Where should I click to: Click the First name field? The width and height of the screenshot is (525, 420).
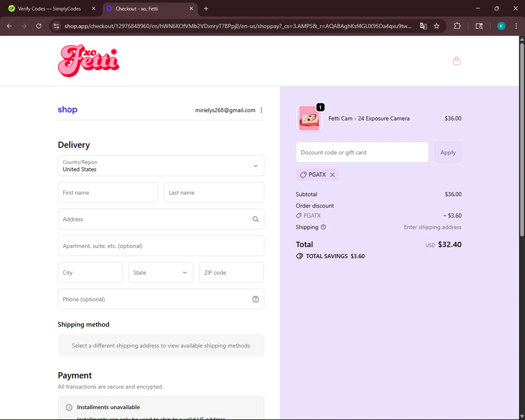(x=108, y=192)
